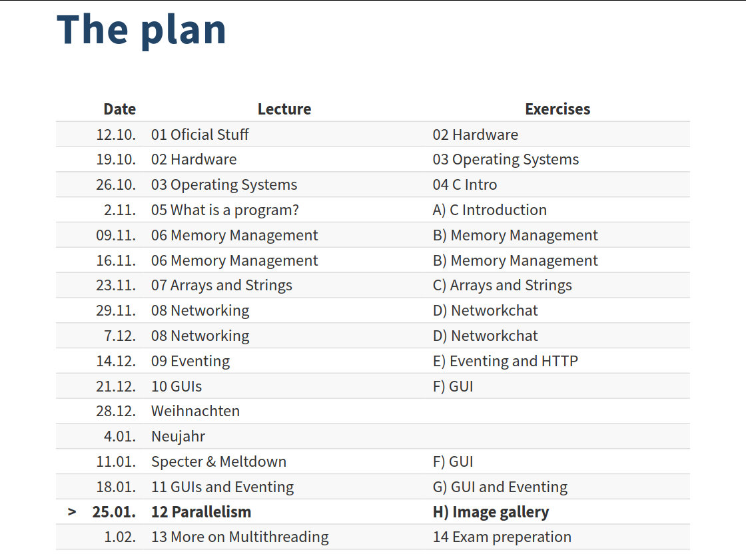Screen dimensions: 746x560
Task: Select '14 Exam preperation' exercise entry
Action: coord(502,537)
